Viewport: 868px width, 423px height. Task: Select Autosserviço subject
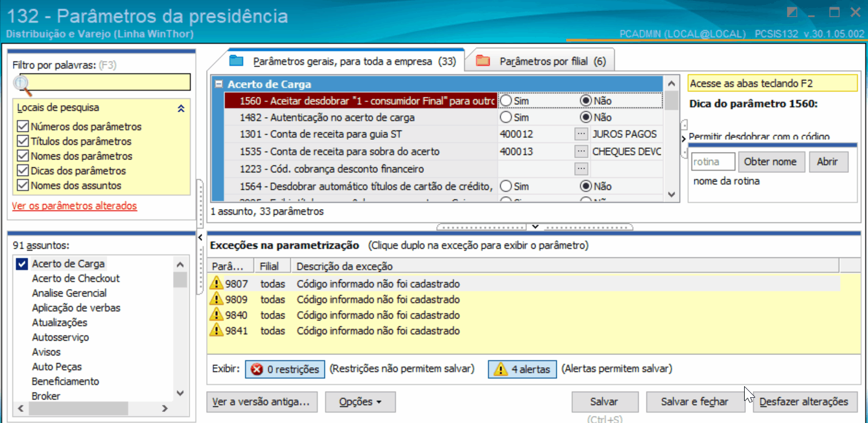[x=60, y=337]
